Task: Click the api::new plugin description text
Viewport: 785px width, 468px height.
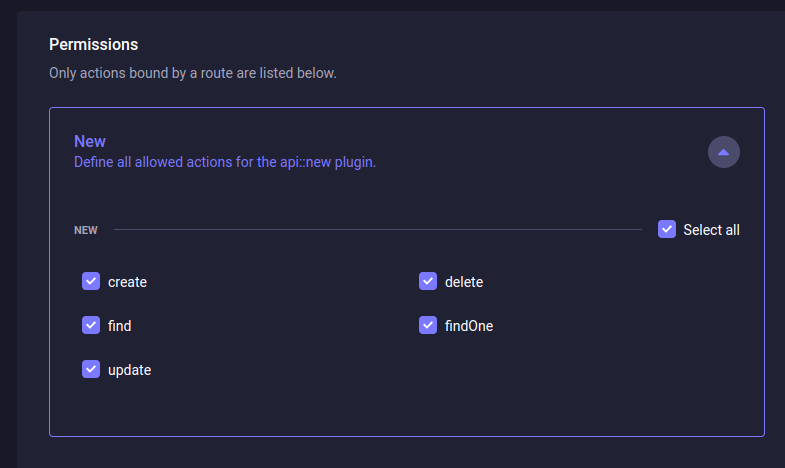Action: 225,161
